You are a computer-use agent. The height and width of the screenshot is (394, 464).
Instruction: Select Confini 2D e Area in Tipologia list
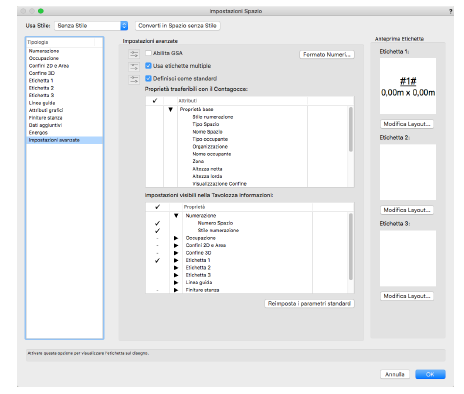point(64,66)
